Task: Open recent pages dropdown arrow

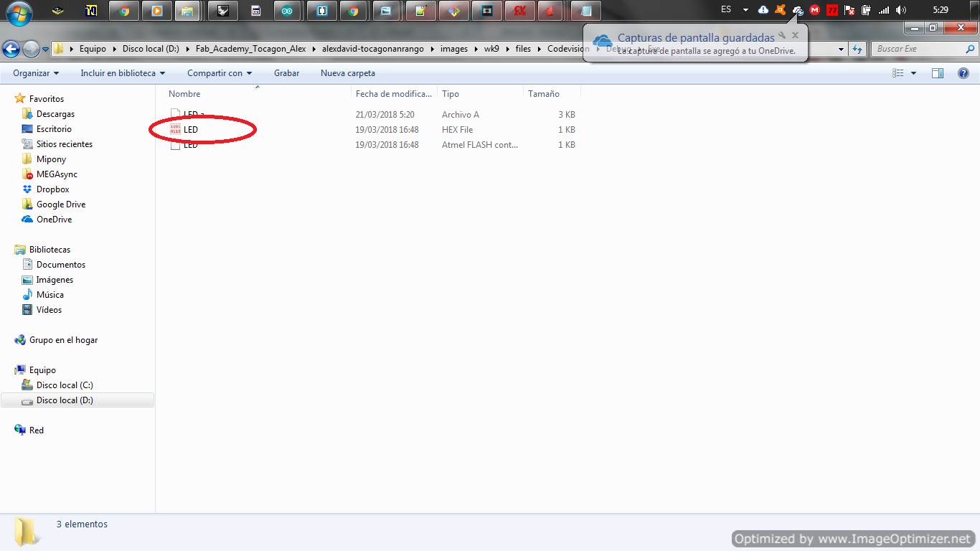Action: point(45,50)
